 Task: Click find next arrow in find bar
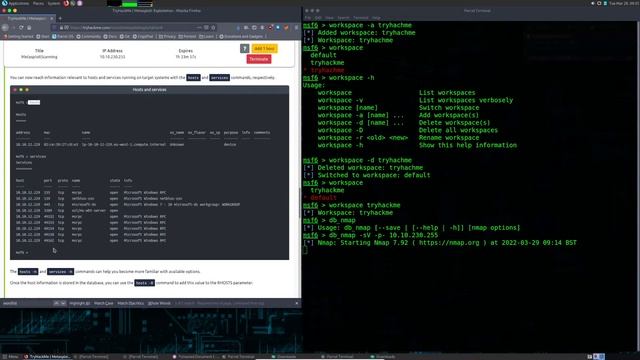pos(63,303)
